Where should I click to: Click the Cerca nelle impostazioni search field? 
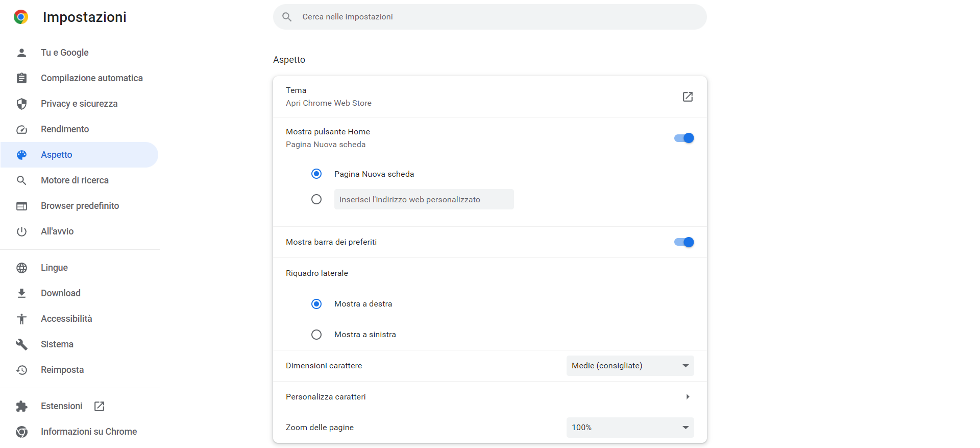coord(490,17)
